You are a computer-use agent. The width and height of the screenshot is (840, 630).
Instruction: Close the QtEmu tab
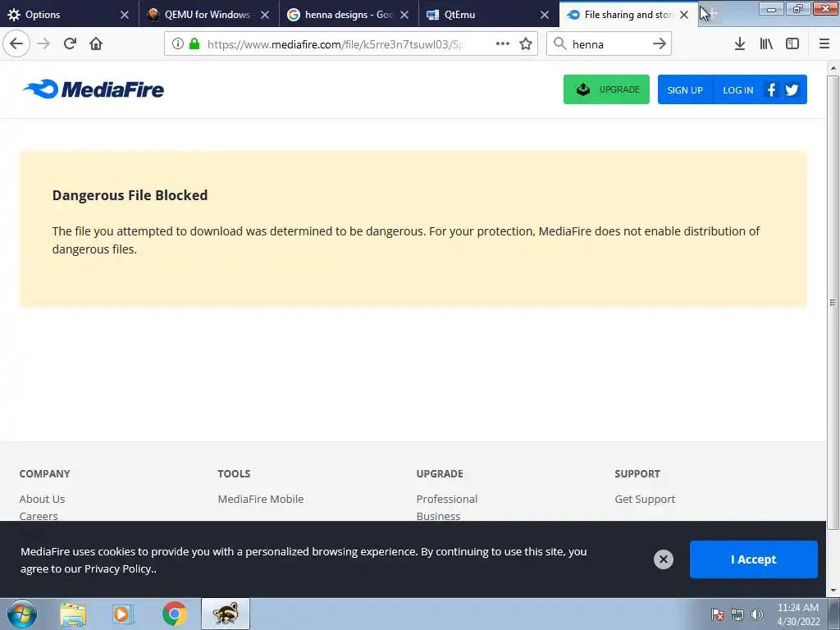point(545,15)
